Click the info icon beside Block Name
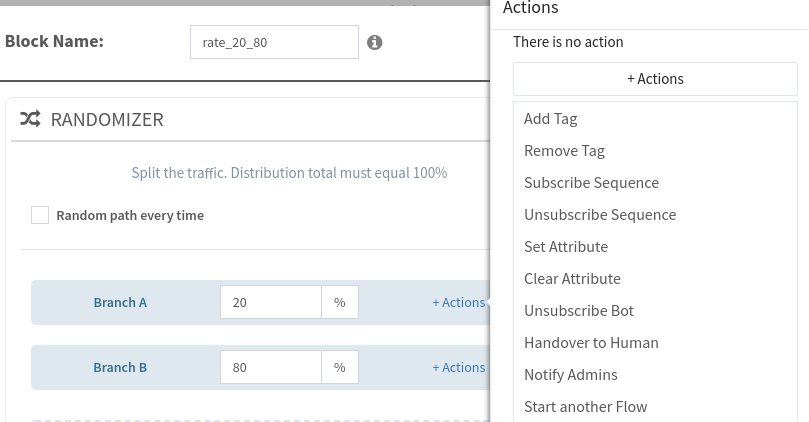This screenshot has width=809, height=422. (375, 43)
